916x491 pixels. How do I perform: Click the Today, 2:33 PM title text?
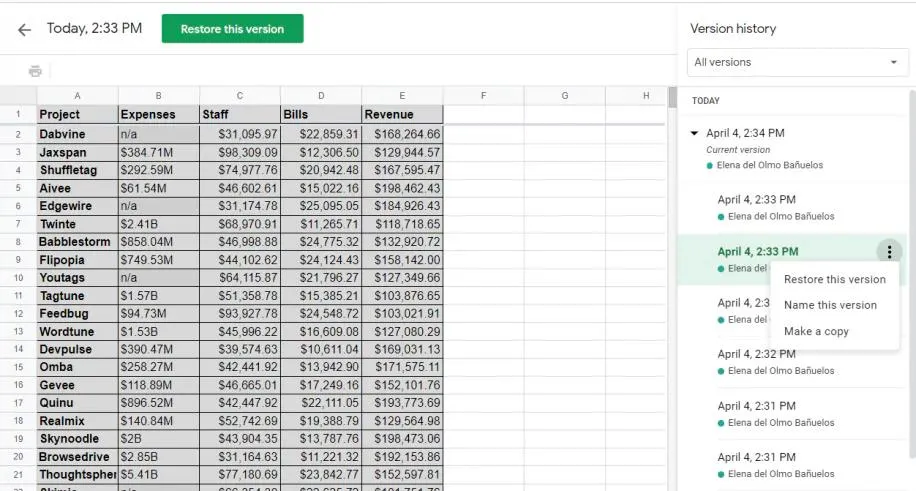[x=94, y=29]
